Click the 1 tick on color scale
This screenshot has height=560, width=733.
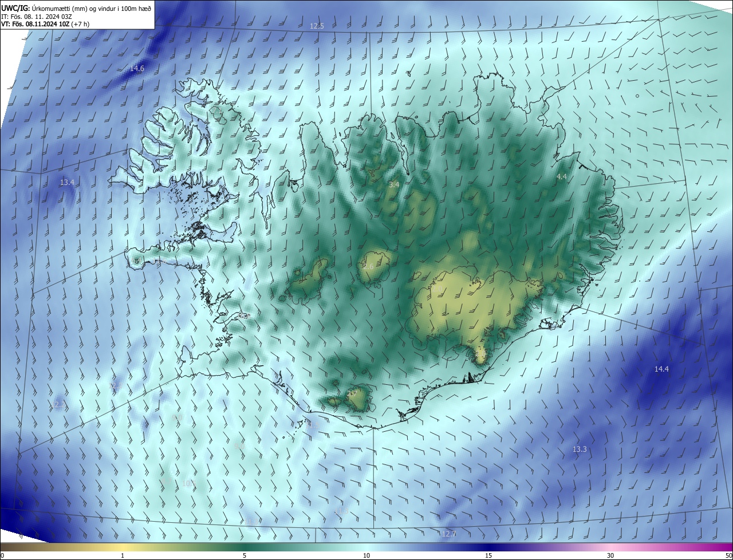[x=123, y=555]
